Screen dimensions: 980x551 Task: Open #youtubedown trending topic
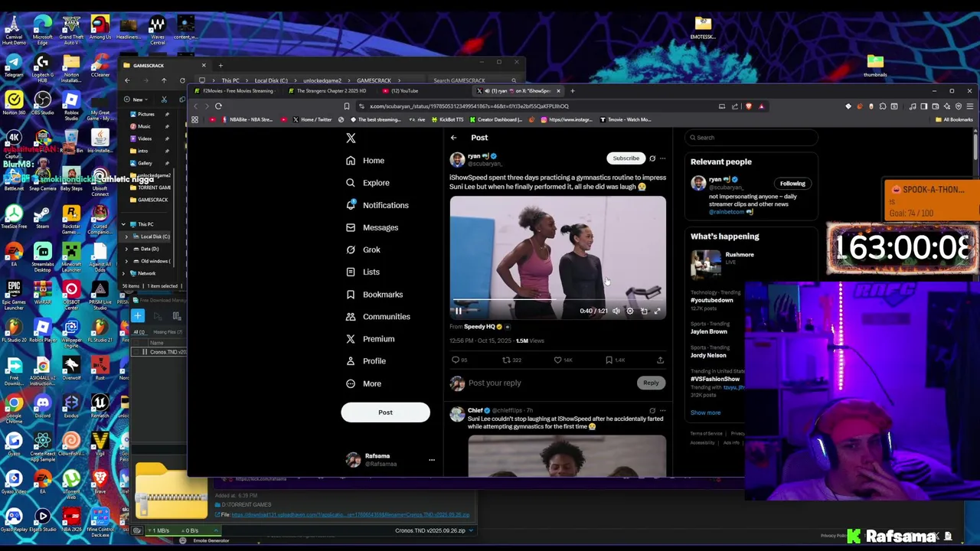pyautogui.click(x=712, y=300)
